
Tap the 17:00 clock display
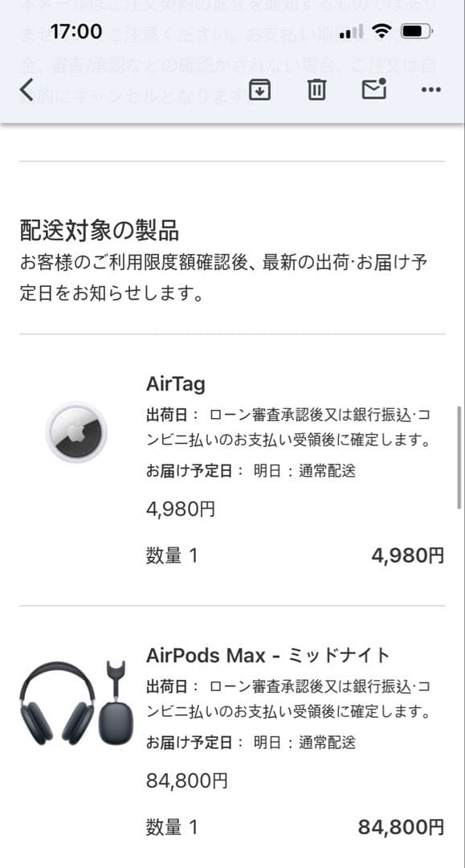(77, 31)
